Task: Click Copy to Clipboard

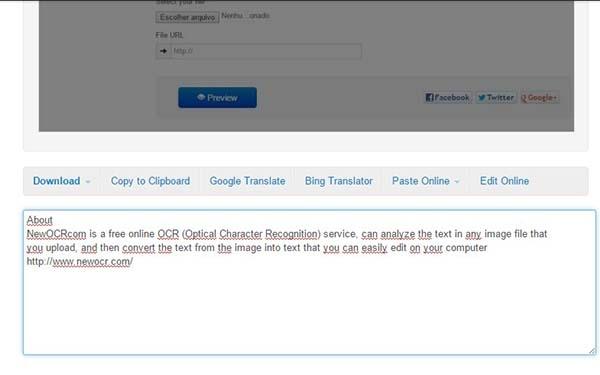Action: tap(150, 181)
